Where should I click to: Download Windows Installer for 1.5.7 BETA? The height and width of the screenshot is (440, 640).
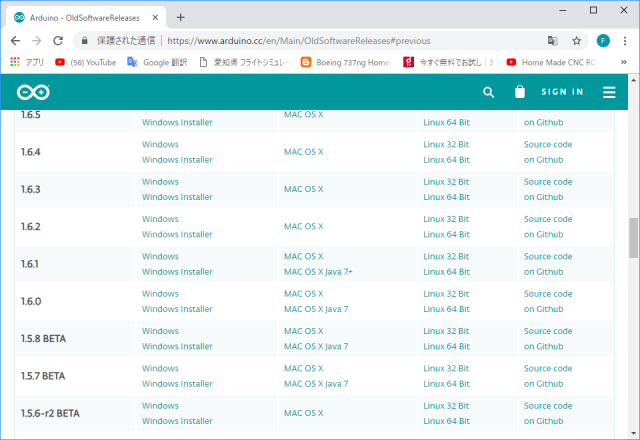(x=177, y=384)
